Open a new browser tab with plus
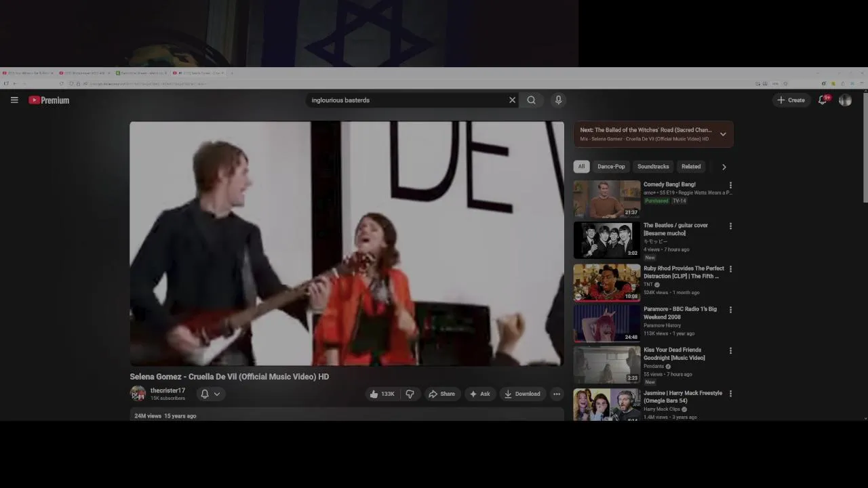Image resolution: width=868 pixels, height=488 pixels. coord(231,73)
